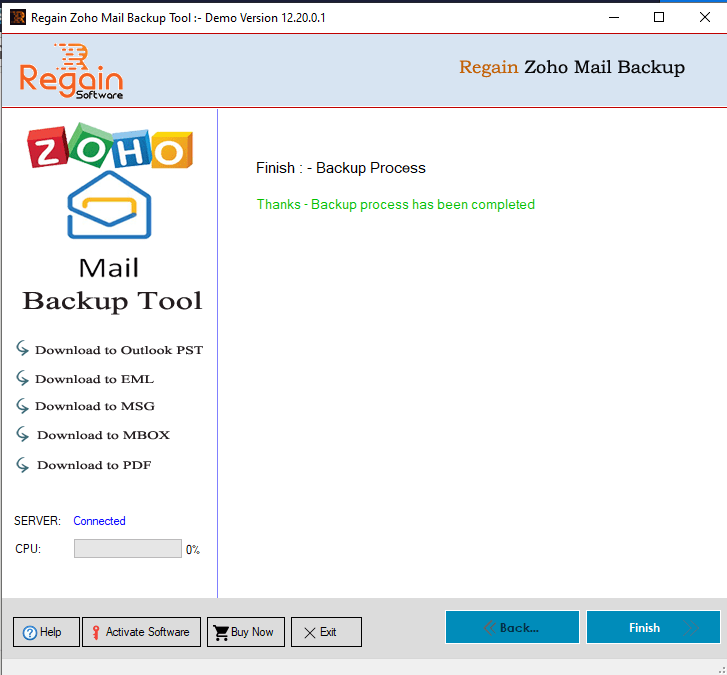Click the 0% CPU value

pyautogui.click(x=193, y=550)
